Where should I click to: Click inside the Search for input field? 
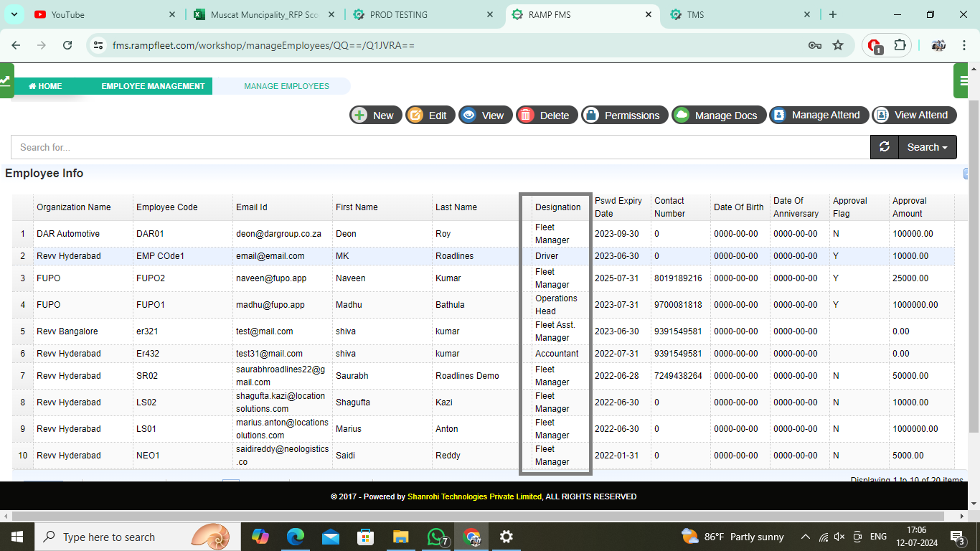click(x=287, y=146)
